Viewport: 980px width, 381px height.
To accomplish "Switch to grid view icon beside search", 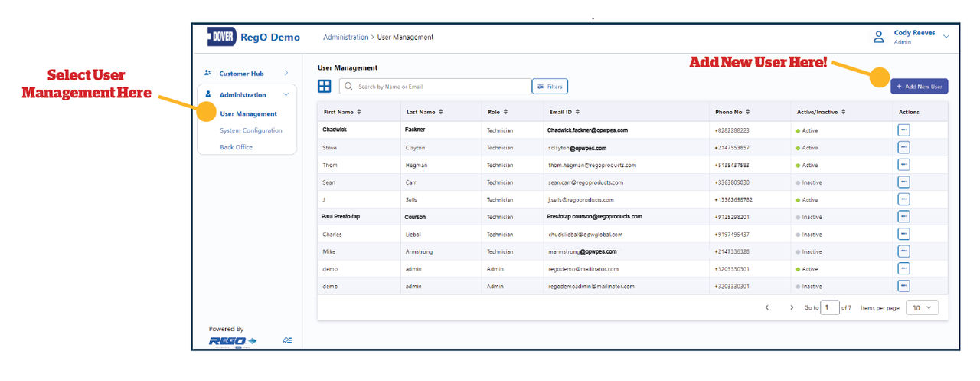I will click(x=325, y=87).
